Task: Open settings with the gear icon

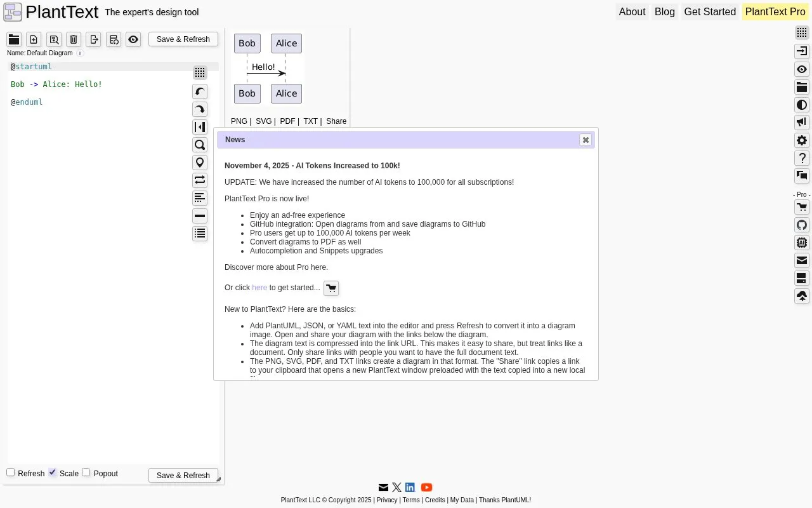Action: point(802,140)
